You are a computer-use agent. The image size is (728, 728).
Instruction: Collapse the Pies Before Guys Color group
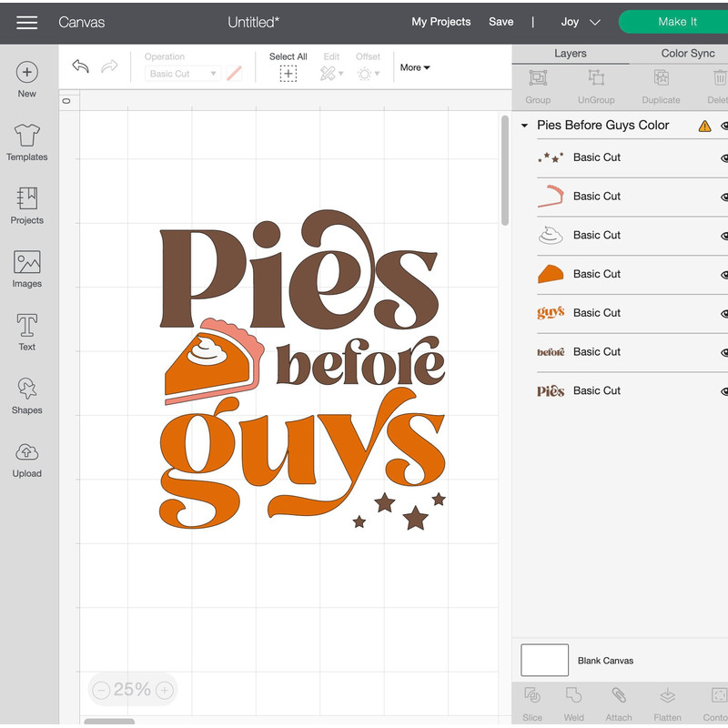523,125
